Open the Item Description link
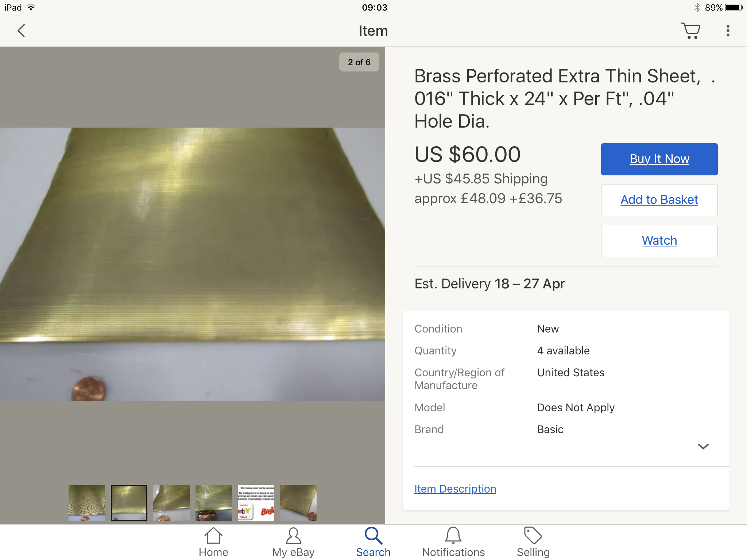Image resolution: width=747 pixels, height=560 pixels. [455, 489]
